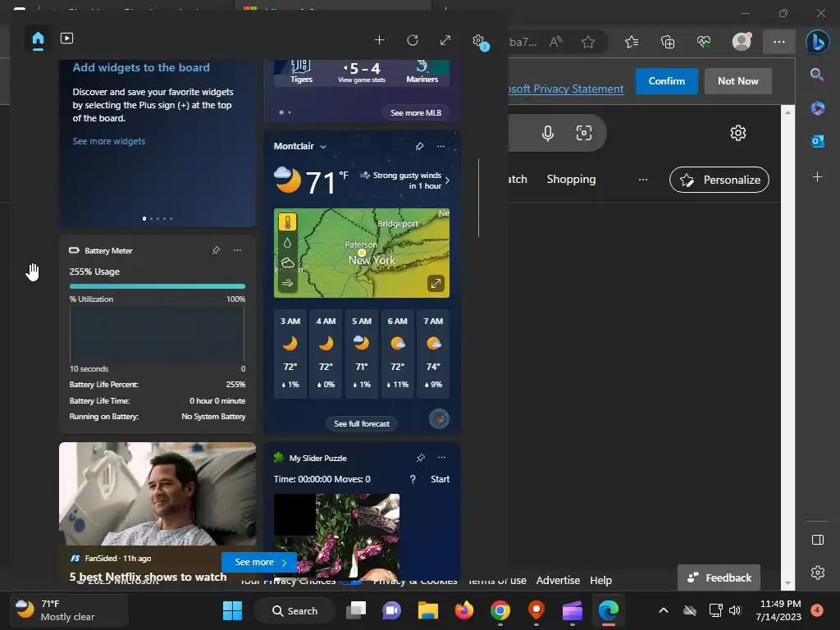
Task: Confirm the Edge privacy prompt
Action: pyautogui.click(x=666, y=81)
